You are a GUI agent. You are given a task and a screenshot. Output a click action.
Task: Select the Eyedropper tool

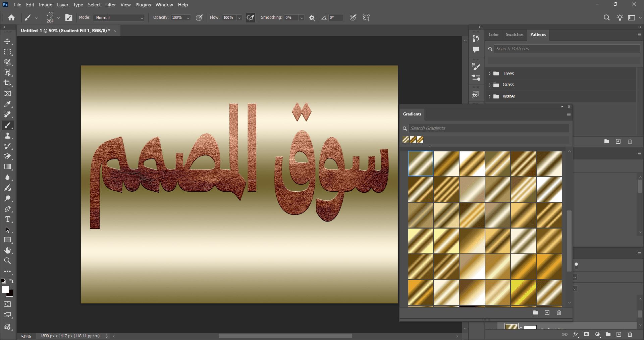pyautogui.click(x=7, y=104)
